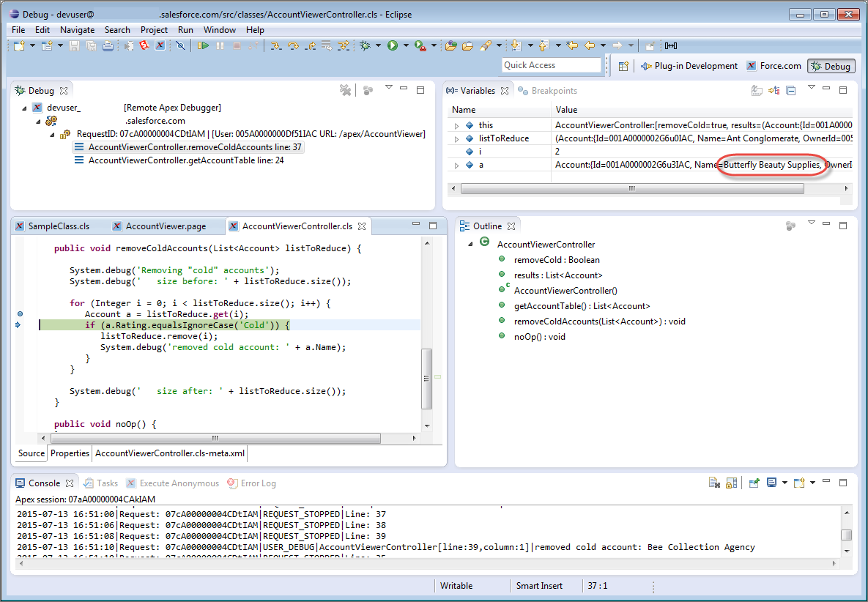Click the Run External Tools icon

click(420, 46)
